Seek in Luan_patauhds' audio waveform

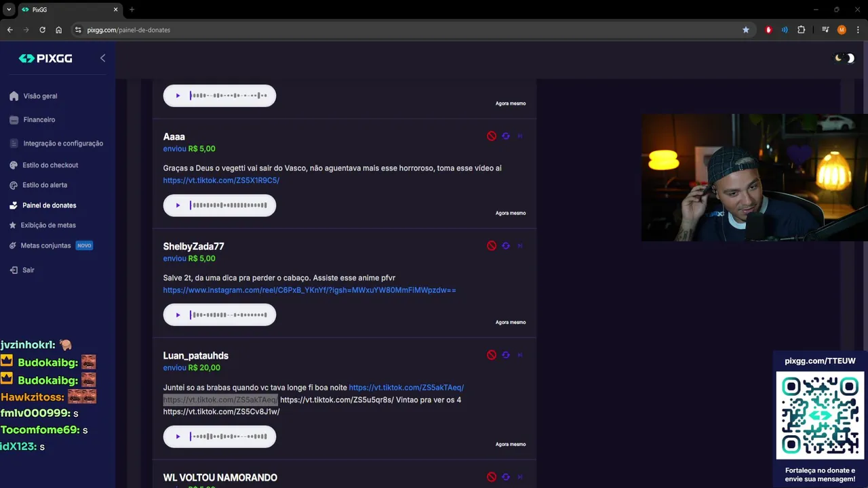[x=229, y=436]
